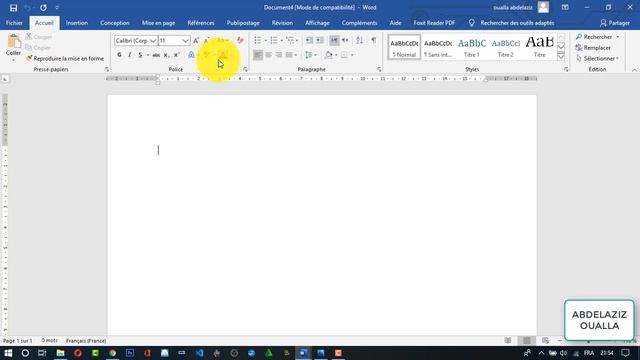Click the Coller paste button
640x360 pixels.
point(13,47)
